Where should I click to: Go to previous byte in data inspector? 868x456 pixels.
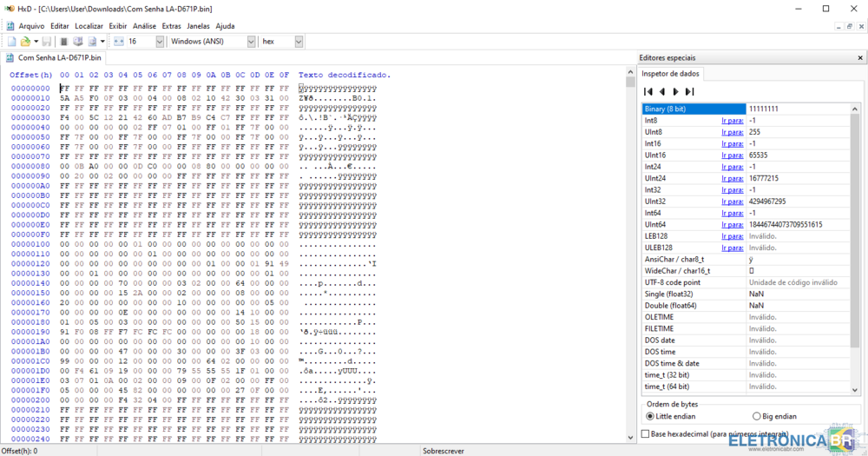pyautogui.click(x=661, y=91)
